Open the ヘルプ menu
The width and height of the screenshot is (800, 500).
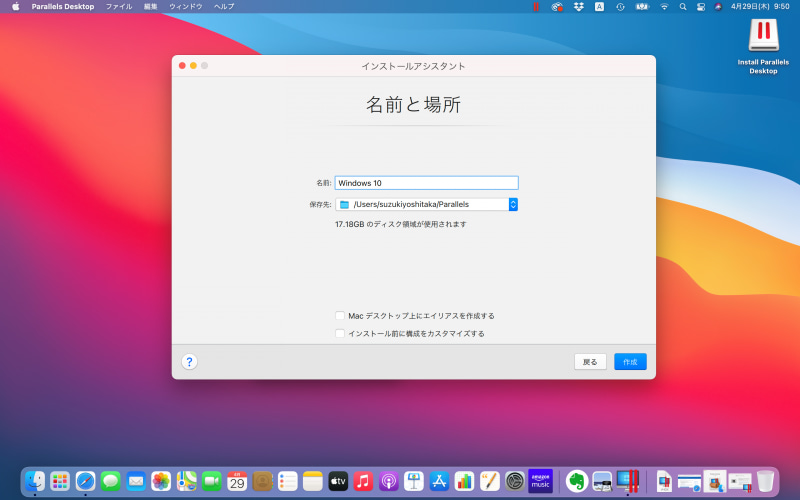224,7
